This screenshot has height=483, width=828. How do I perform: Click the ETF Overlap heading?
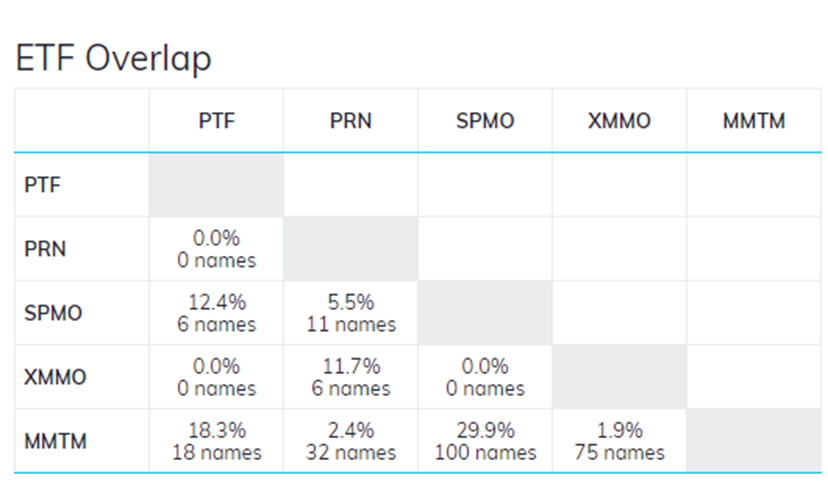click(114, 58)
